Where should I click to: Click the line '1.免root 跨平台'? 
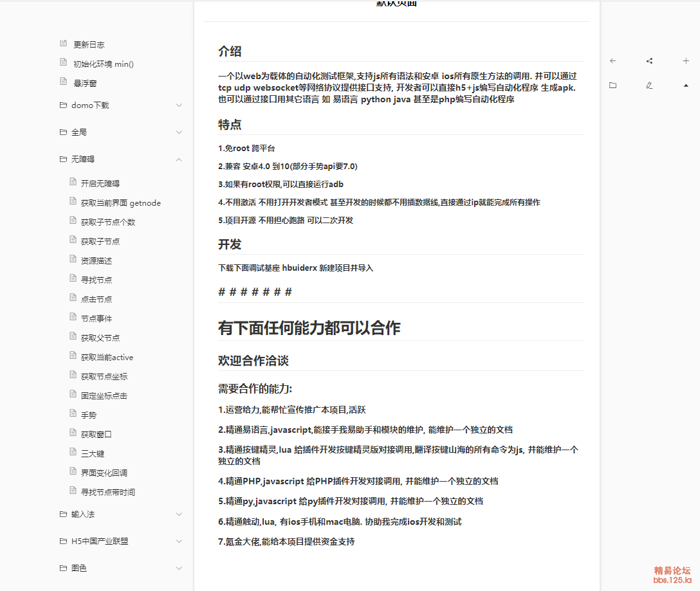click(x=246, y=148)
